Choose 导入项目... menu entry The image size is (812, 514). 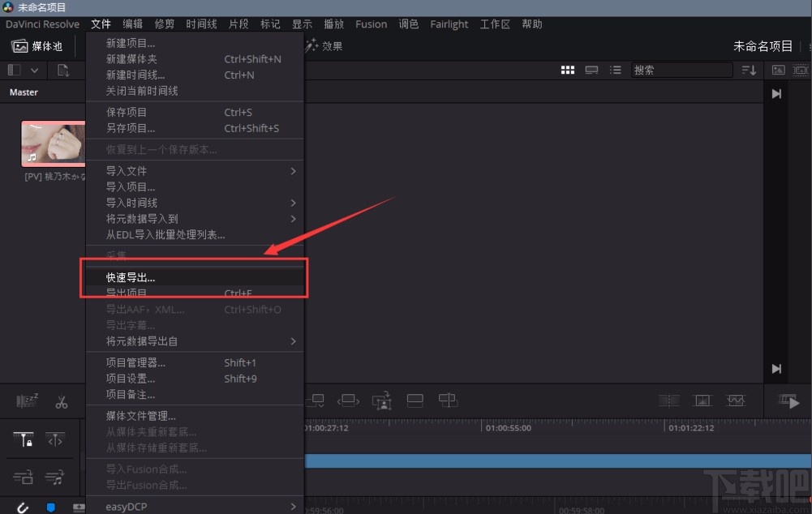[x=195, y=186]
